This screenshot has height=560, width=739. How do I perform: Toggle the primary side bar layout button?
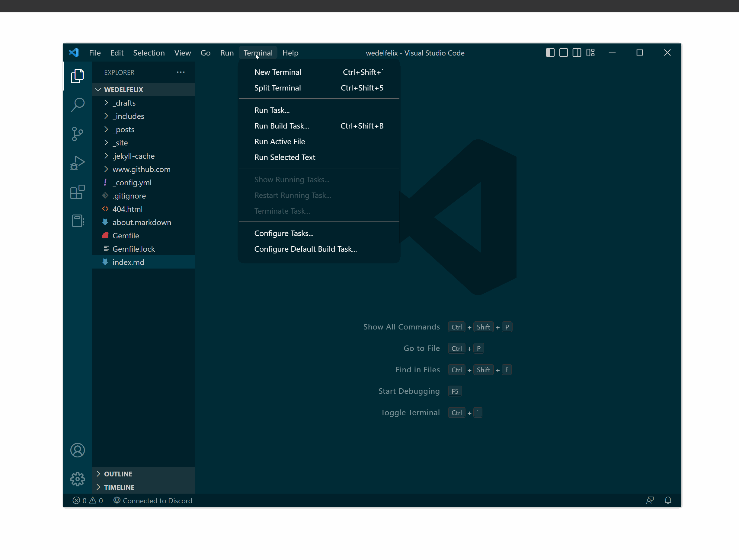[x=550, y=53]
